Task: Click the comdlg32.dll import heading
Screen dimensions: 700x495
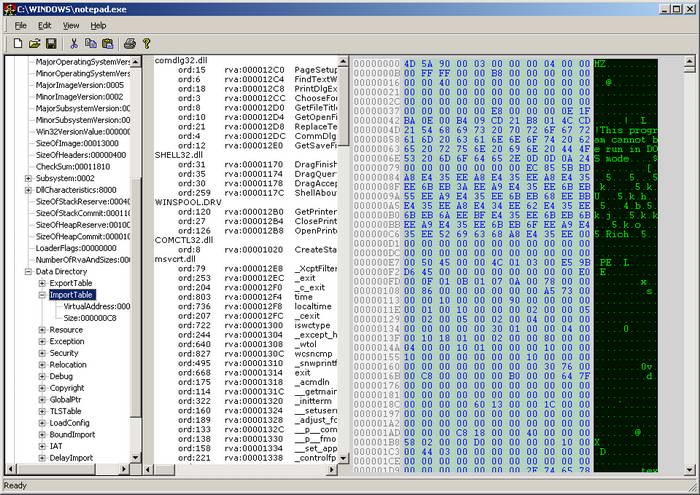Action: pyautogui.click(x=181, y=60)
